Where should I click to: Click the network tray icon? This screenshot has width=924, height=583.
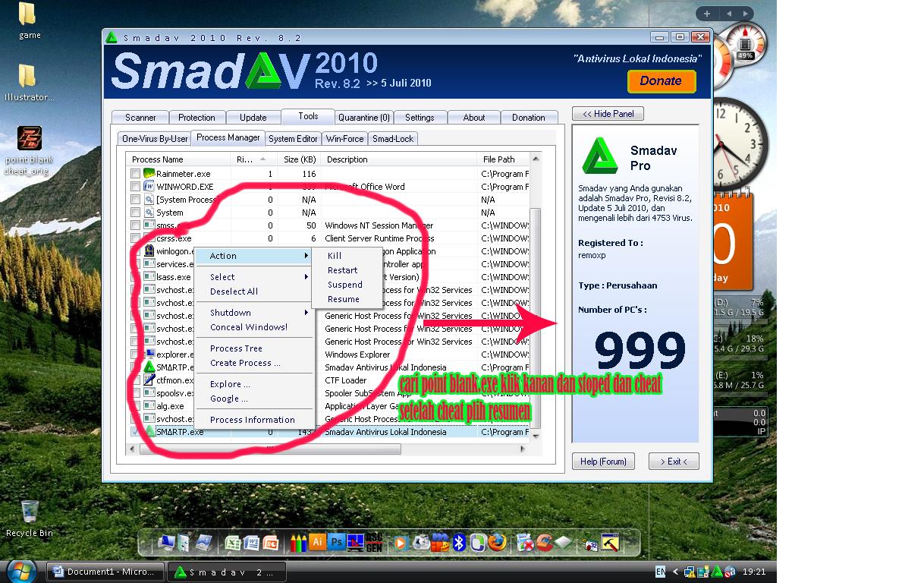click(690, 572)
